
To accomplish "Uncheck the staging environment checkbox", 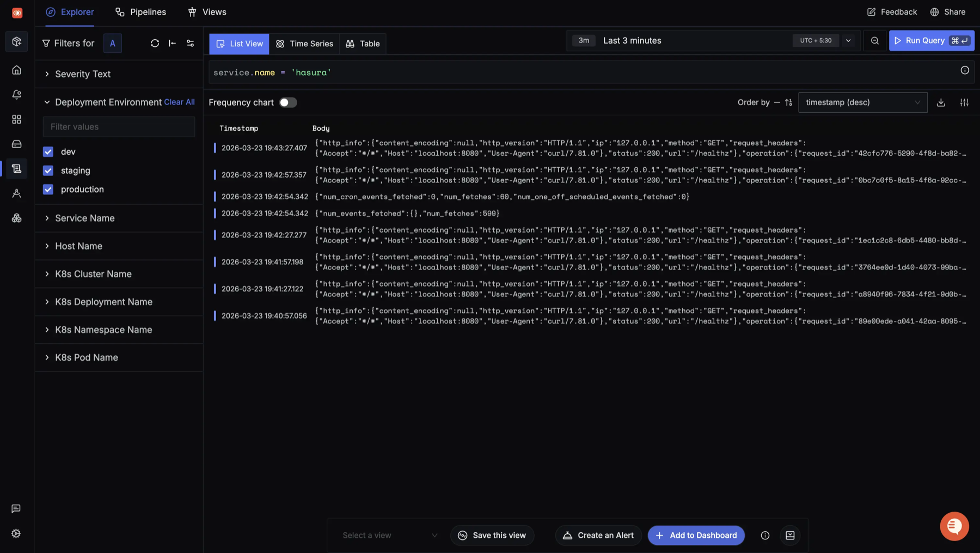I will click(x=48, y=171).
